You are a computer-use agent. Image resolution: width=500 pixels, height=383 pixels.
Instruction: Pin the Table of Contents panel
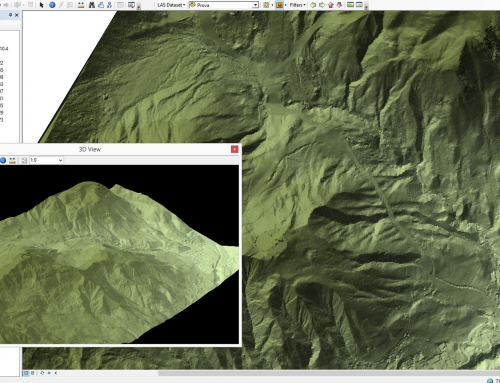(10, 15)
